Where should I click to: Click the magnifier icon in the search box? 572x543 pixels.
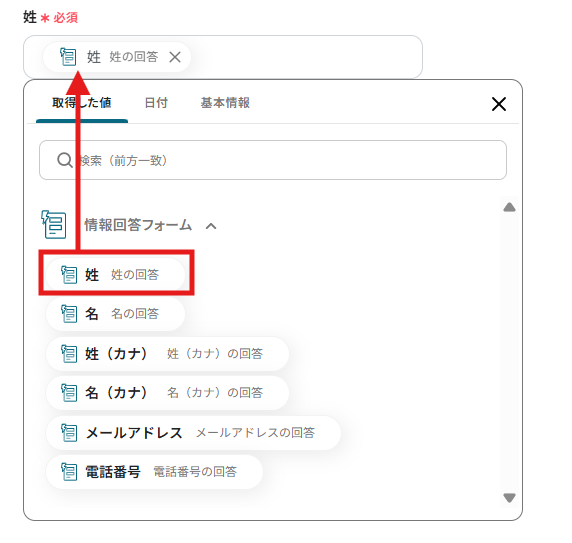(x=65, y=160)
